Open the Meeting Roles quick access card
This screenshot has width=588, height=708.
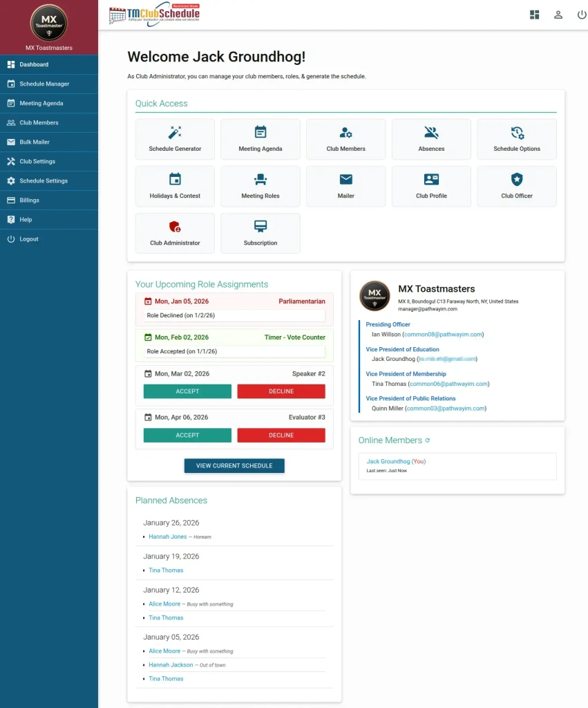point(260,187)
